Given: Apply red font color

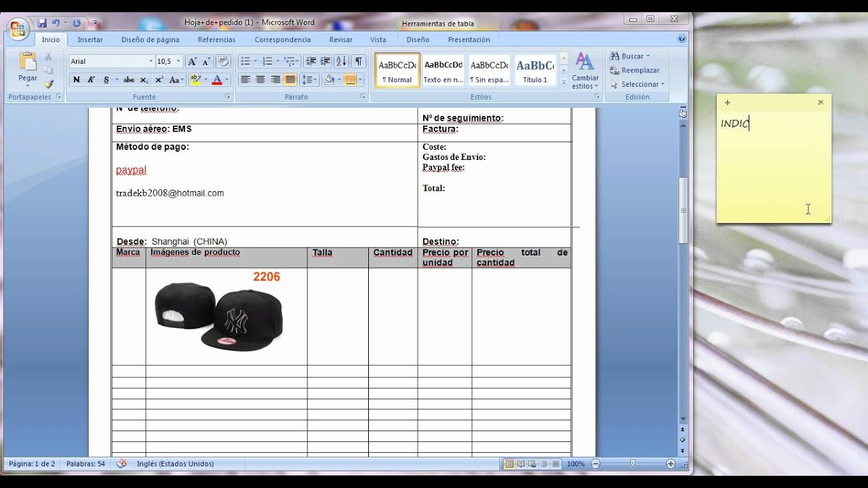Looking at the screenshot, I should click(216, 79).
